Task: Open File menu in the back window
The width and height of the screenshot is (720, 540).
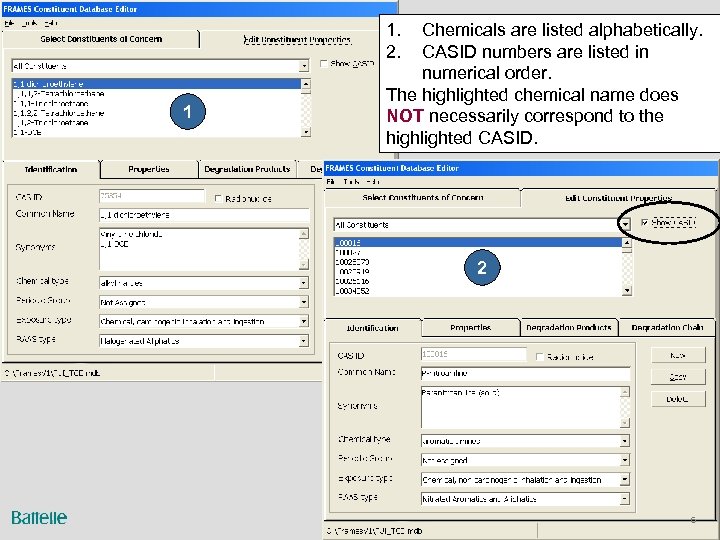Action: tap(9, 23)
